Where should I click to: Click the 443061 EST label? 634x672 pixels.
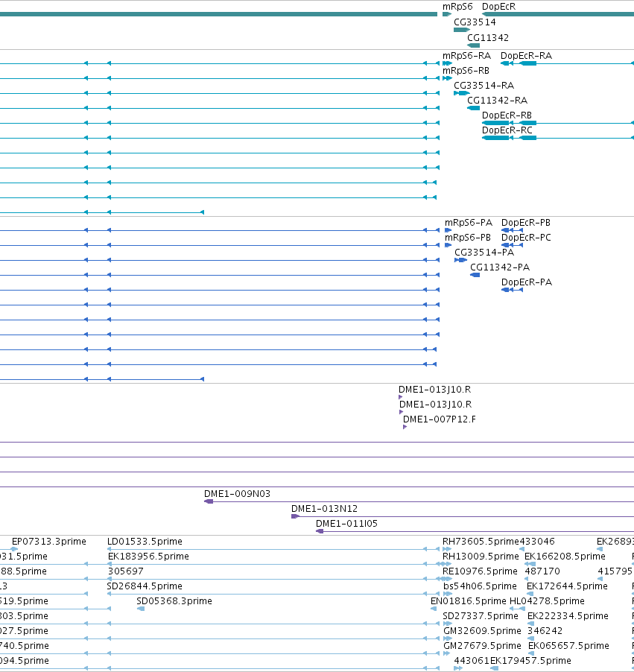pyautogui.click(x=472, y=661)
